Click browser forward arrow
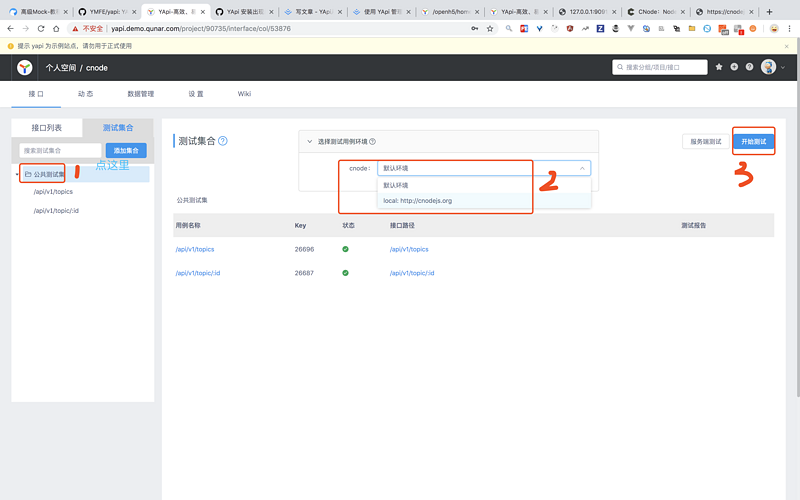Image resolution: width=800 pixels, height=500 pixels. click(x=26, y=29)
